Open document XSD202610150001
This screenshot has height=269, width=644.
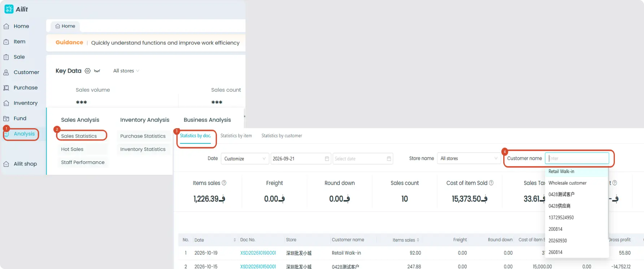click(x=258, y=266)
